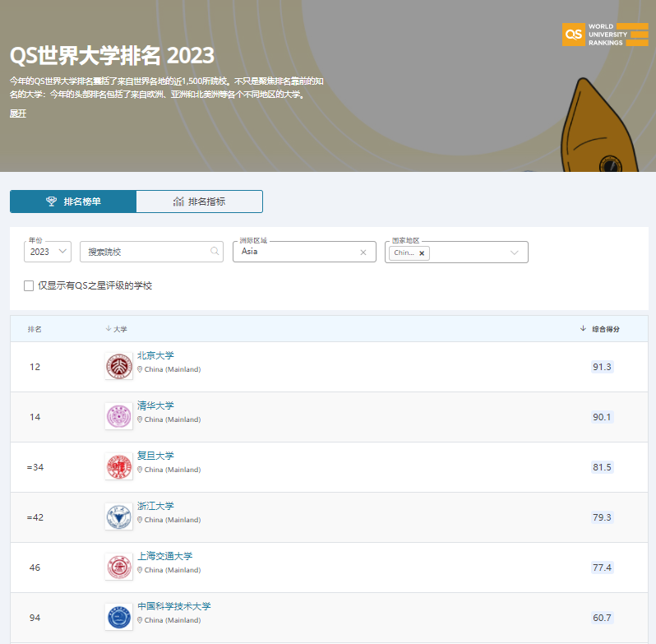Click the 清华大学 logo thumbnail

[119, 416]
